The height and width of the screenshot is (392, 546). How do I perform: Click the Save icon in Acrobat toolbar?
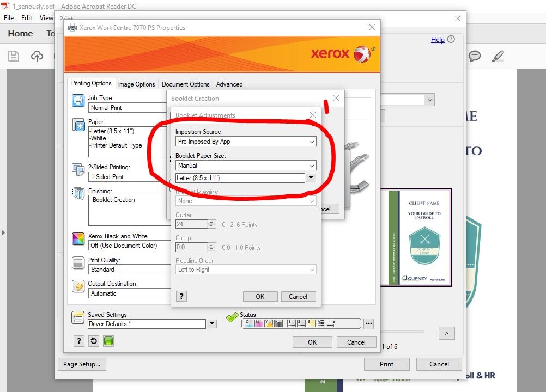point(14,56)
